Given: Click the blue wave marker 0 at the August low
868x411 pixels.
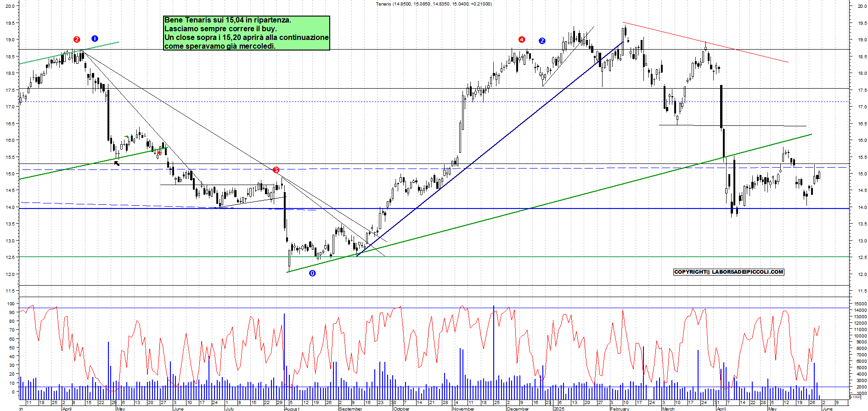Looking at the screenshot, I should tap(312, 273).
